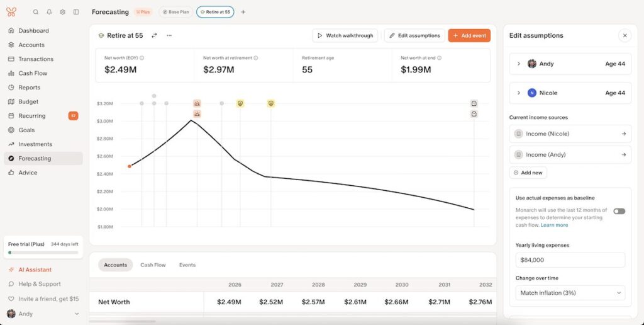Click the Retirement age value 55
This screenshot has width=644, height=325.
pyautogui.click(x=307, y=69)
